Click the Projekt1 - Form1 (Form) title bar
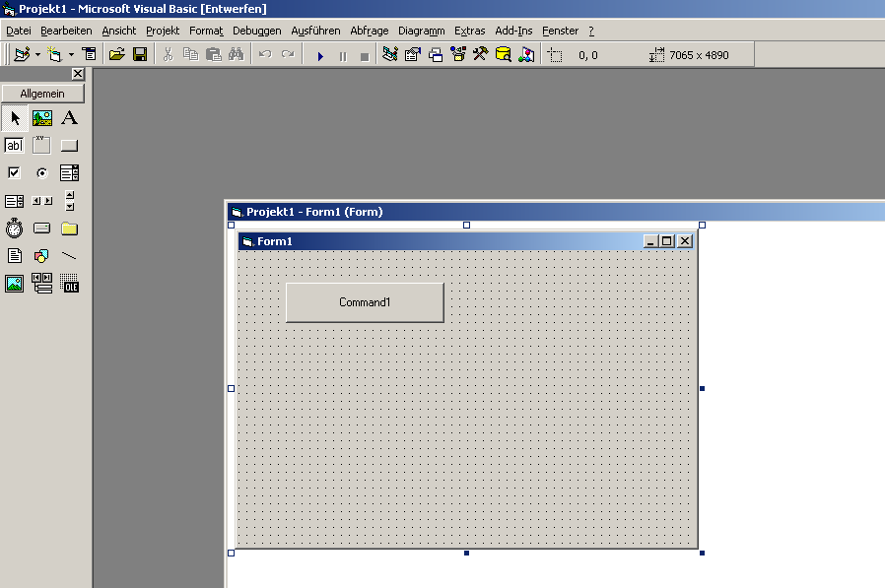The width and height of the screenshot is (885, 588). (x=556, y=212)
